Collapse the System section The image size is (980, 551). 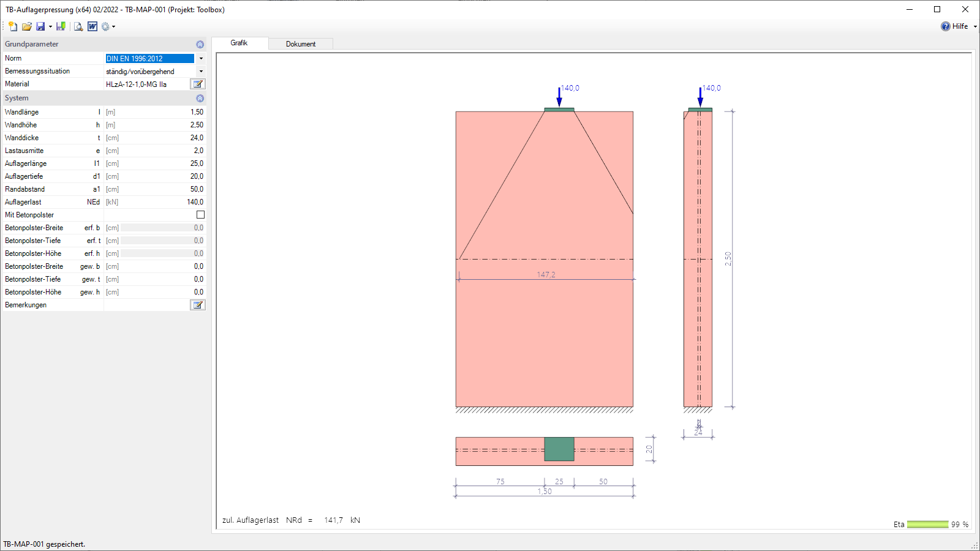200,99
